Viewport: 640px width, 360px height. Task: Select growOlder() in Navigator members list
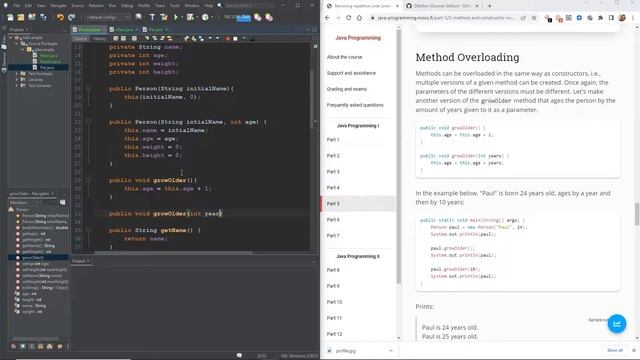point(33,258)
